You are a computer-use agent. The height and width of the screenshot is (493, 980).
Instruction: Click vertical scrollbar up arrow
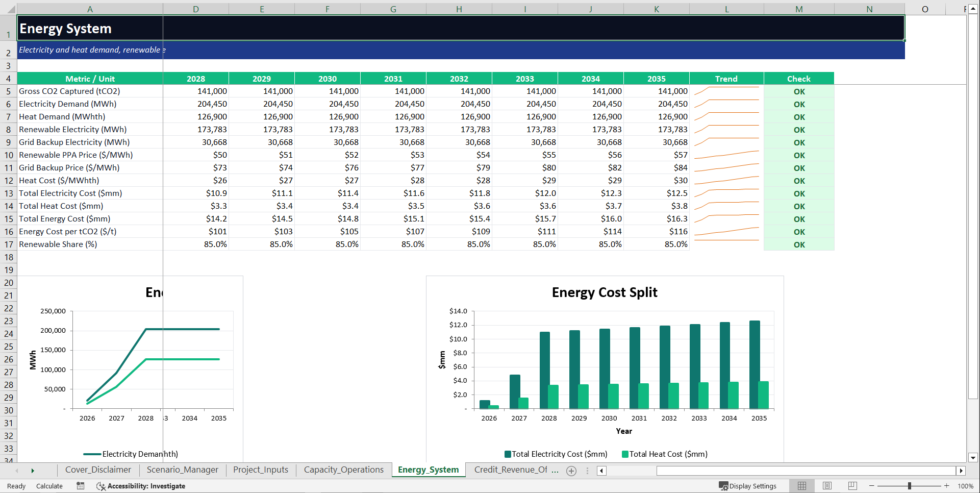click(973, 9)
